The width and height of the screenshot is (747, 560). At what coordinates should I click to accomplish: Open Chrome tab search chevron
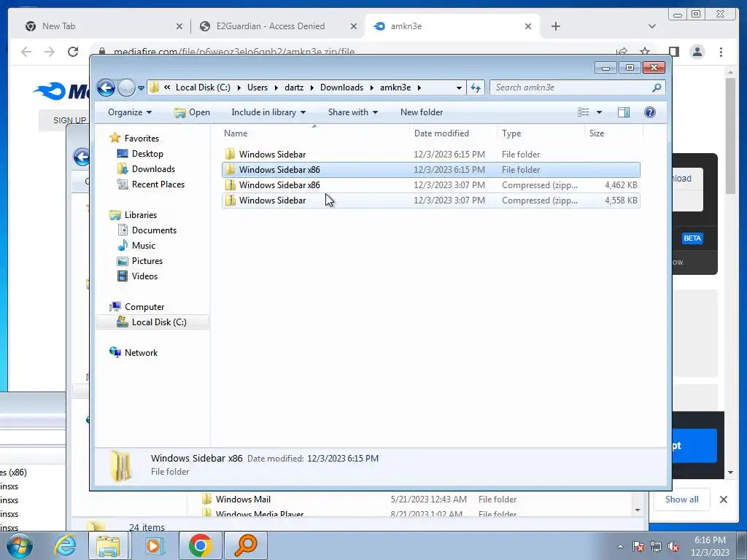click(x=652, y=26)
